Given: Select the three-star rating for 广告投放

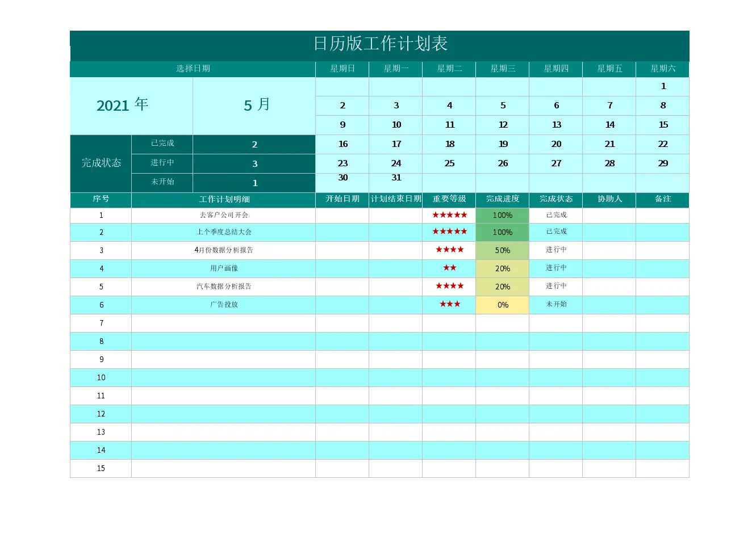Looking at the screenshot, I should [449, 304].
